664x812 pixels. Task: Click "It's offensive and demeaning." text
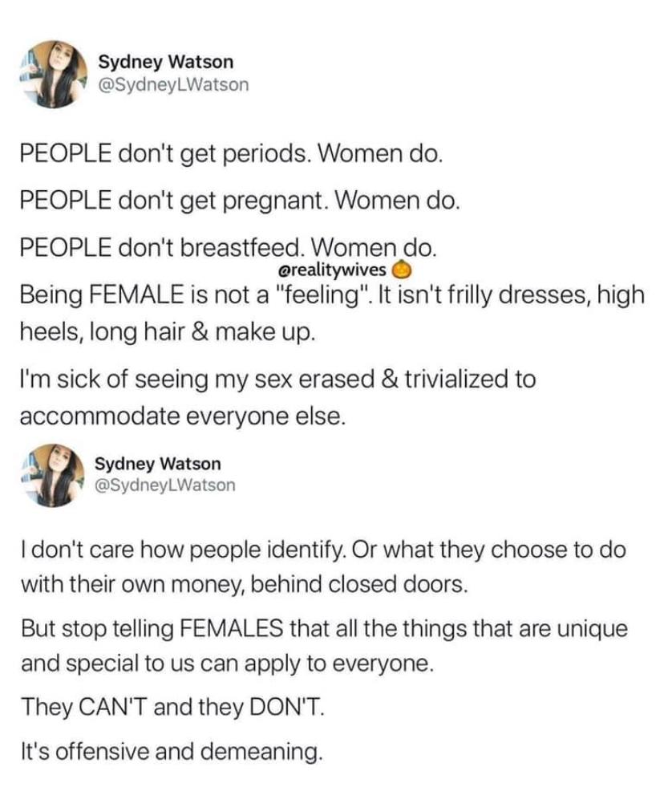click(x=172, y=751)
